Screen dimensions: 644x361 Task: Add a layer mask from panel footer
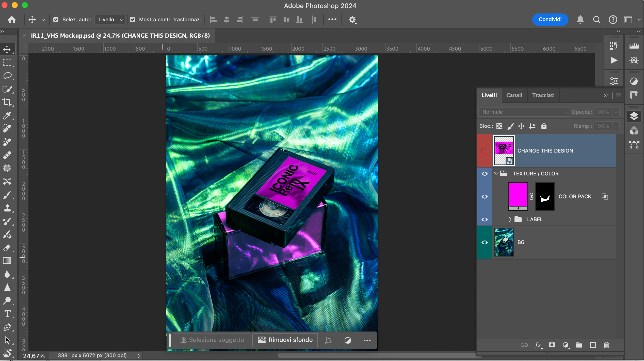coord(552,345)
